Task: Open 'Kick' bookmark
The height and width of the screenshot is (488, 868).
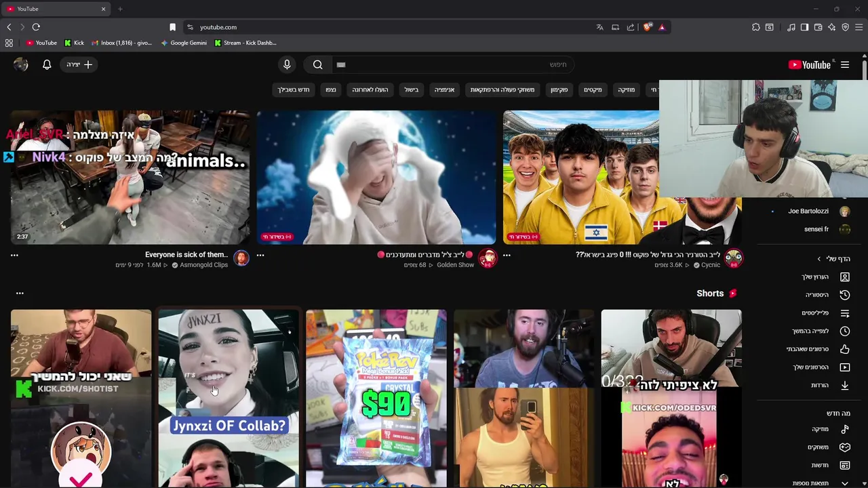Action: [x=75, y=43]
